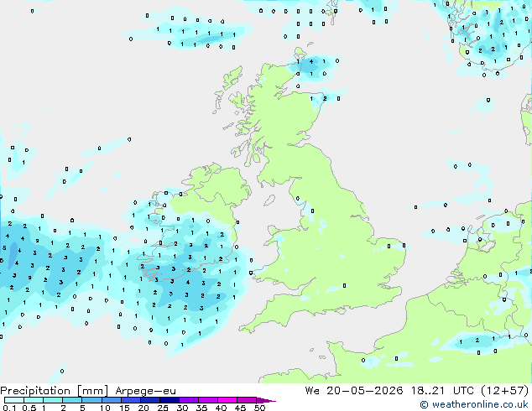Click the 'Arpege-eu' model name text
The height and width of the screenshot is (411, 532).
(145, 391)
